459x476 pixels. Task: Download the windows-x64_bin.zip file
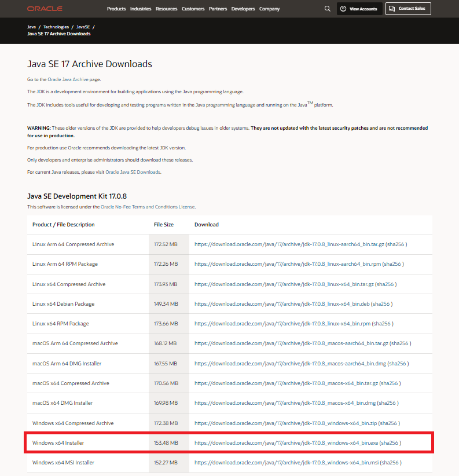286,423
